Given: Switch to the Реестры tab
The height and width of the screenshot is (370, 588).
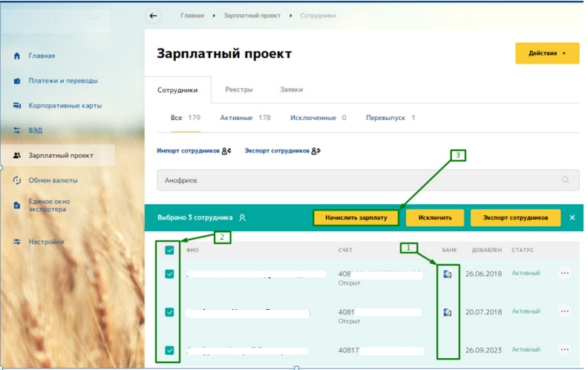Looking at the screenshot, I should pos(239,90).
